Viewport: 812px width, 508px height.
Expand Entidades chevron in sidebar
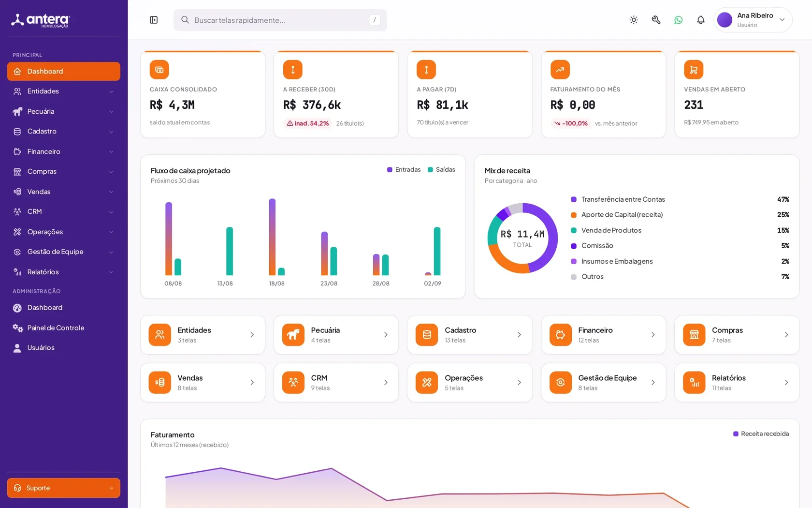(111, 91)
